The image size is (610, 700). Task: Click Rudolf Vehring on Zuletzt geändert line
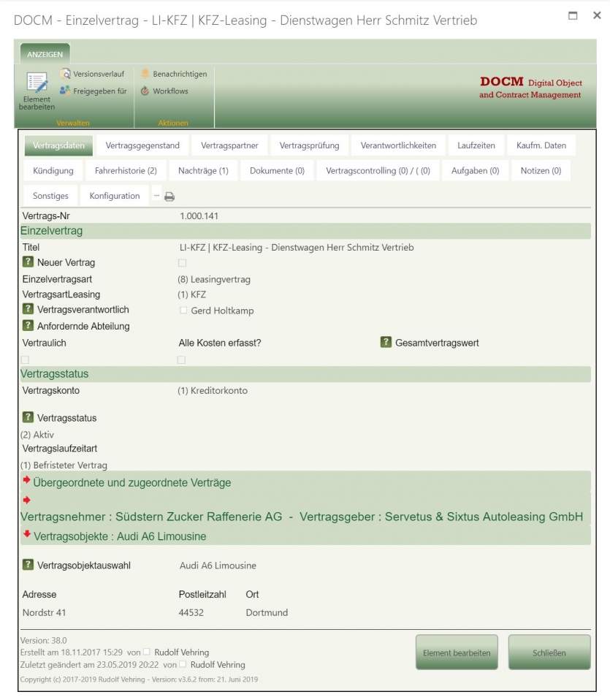[218, 665]
